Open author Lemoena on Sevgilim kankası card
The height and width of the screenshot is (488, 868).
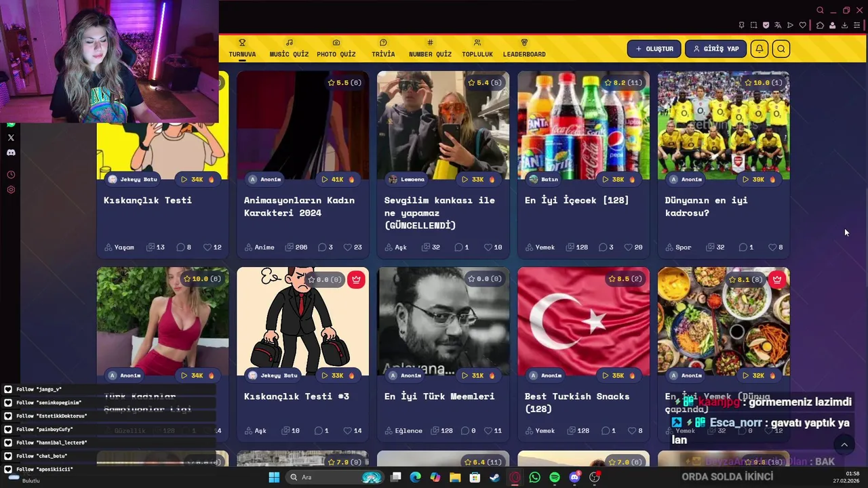coord(407,180)
